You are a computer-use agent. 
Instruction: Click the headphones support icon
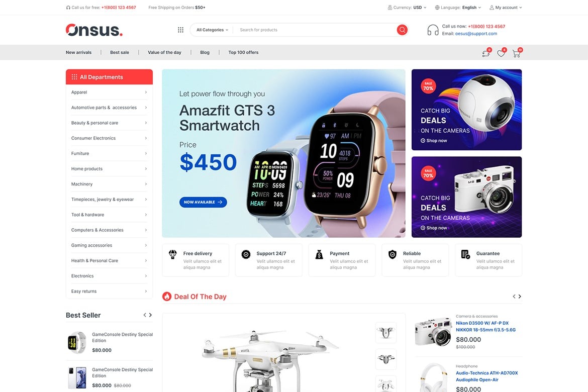click(433, 30)
